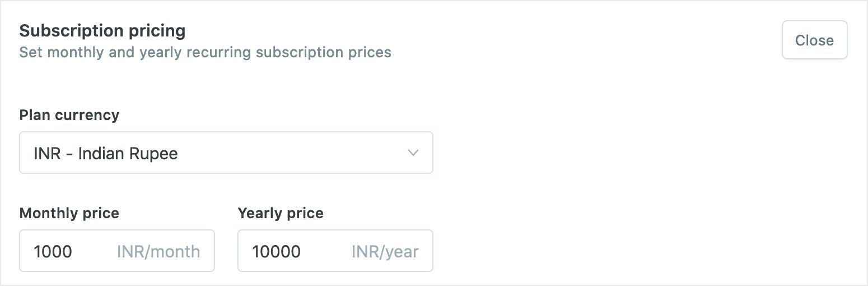Click the INR/month suffix label
This screenshot has height=286, width=868.
point(158,251)
